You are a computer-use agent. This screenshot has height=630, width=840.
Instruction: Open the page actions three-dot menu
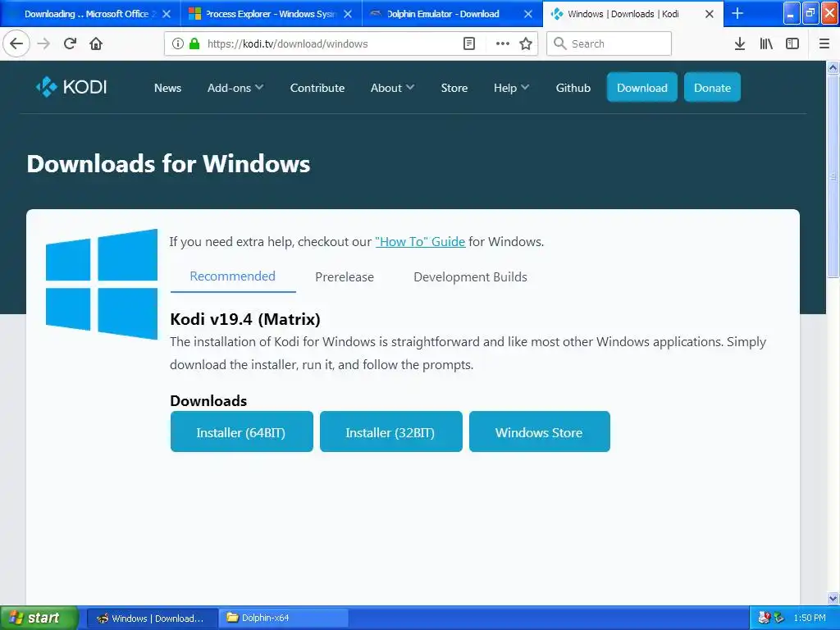click(x=503, y=43)
